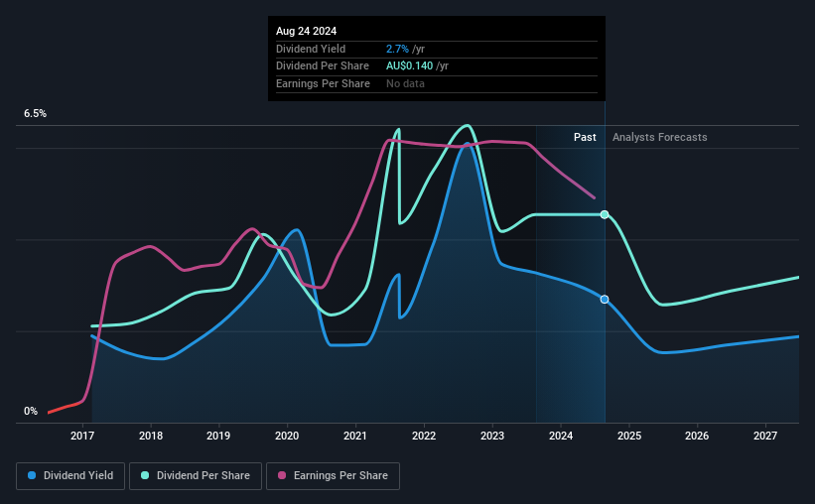Select the teal dividend per share data point

[605, 214]
